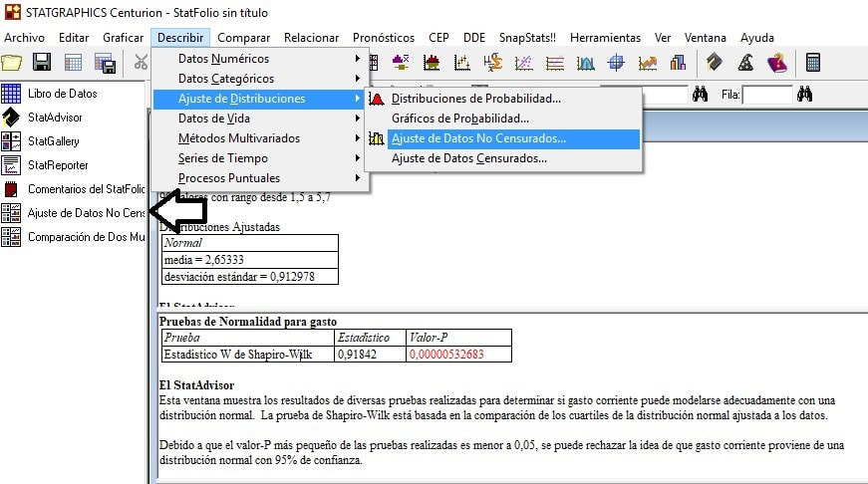Open the Ver menu
The image size is (868, 484).
(x=663, y=38)
